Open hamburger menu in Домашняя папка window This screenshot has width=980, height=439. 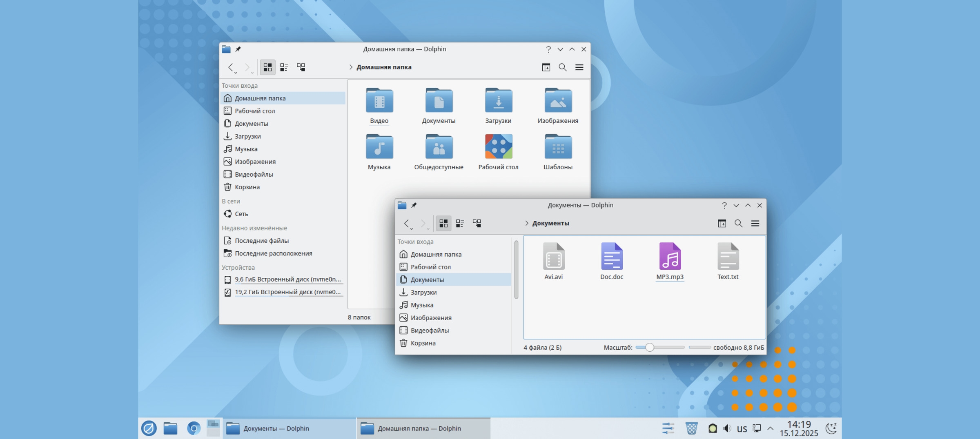(579, 67)
